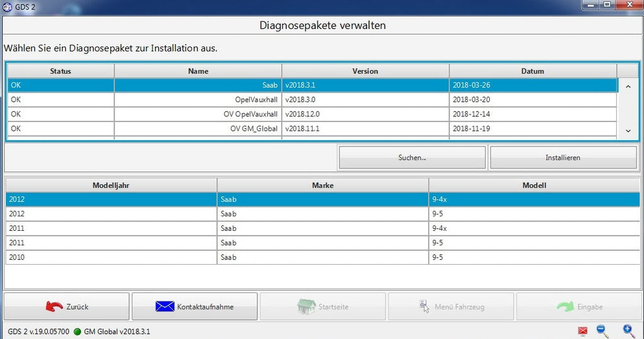Screen dimensions: 644x339
Task: Sort packages by Status column header
Action: click(x=60, y=71)
